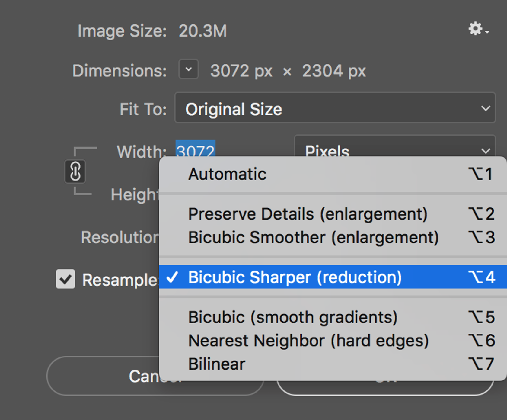Screen dimensions: 507x420
Task: Click the Cancel button
Action: point(103,376)
